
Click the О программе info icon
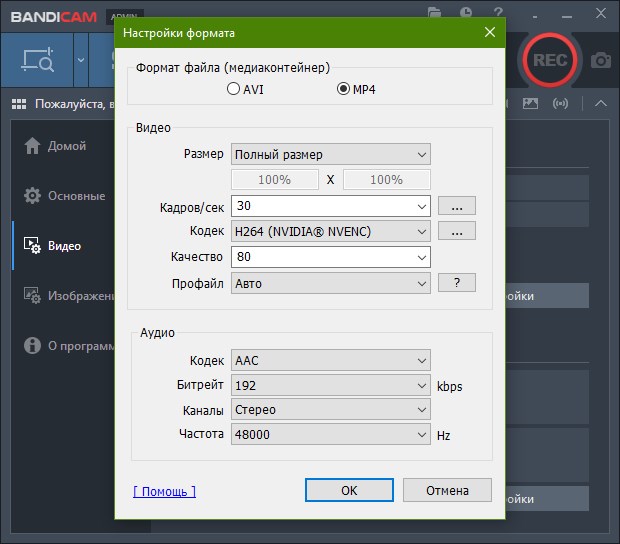pyautogui.click(x=32, y=346)
